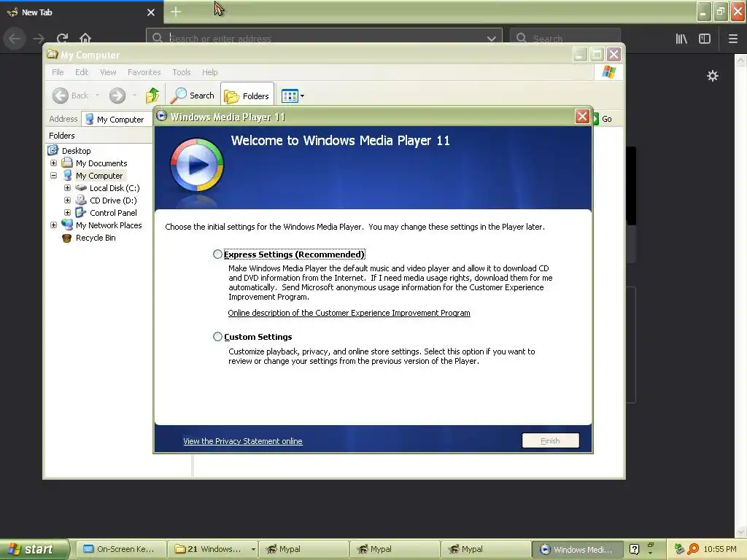This screenshot has height=560, width=747.
Task: Open the Forward history dropdown arrow
Action: coord(134,96)
